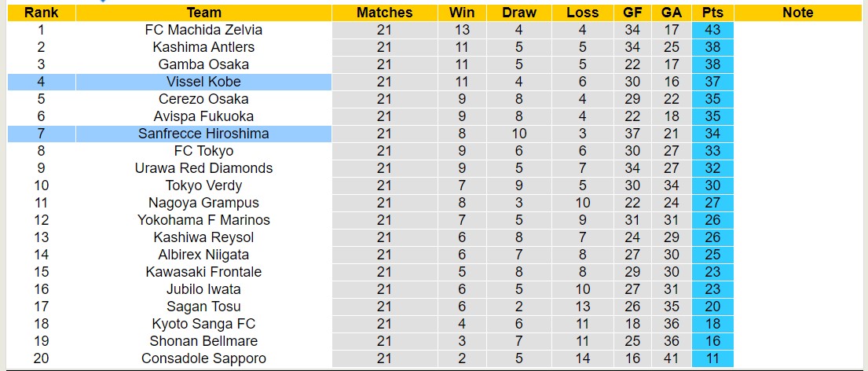Select the FC Machida Zelvia team name

click(203, 30)
